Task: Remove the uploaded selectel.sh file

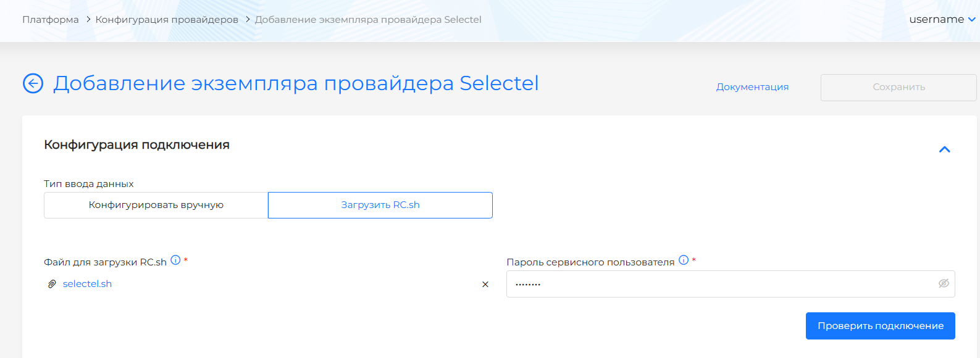Action: click(x=485, y=285)
